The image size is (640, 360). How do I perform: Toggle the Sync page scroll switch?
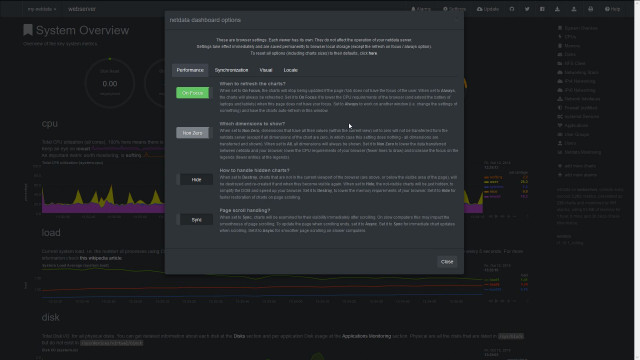tap(194, 220)
